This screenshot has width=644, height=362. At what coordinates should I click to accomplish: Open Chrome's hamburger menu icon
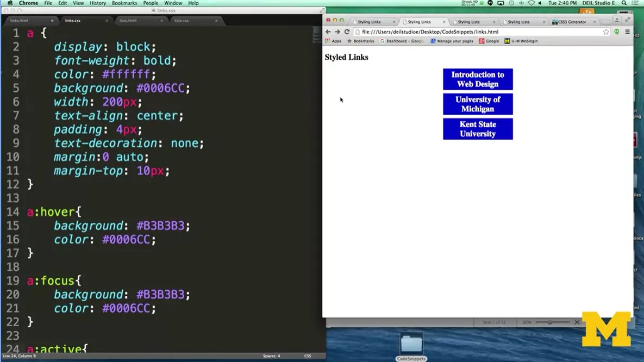[x=628, y=32]
